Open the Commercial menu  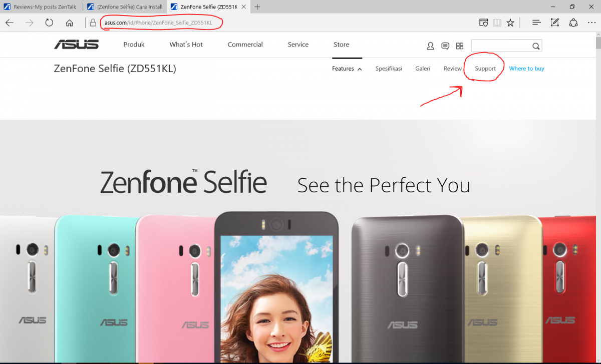tap(245, 45)
